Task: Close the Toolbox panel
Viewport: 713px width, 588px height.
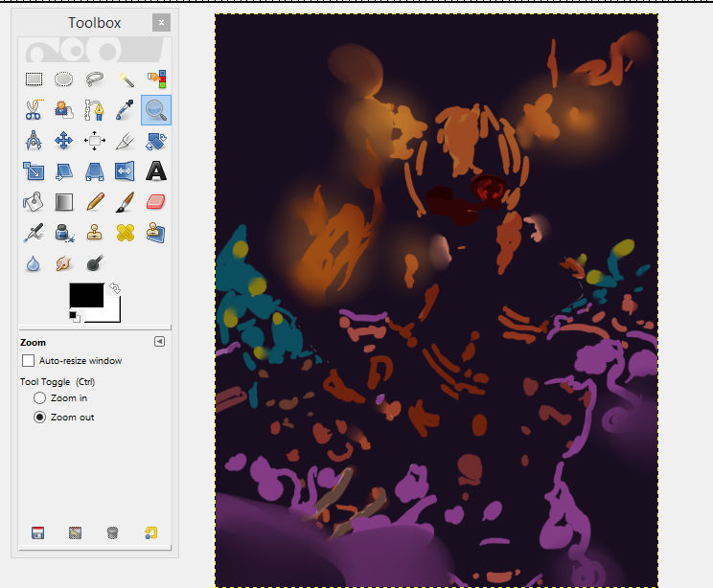Action: 161,22
